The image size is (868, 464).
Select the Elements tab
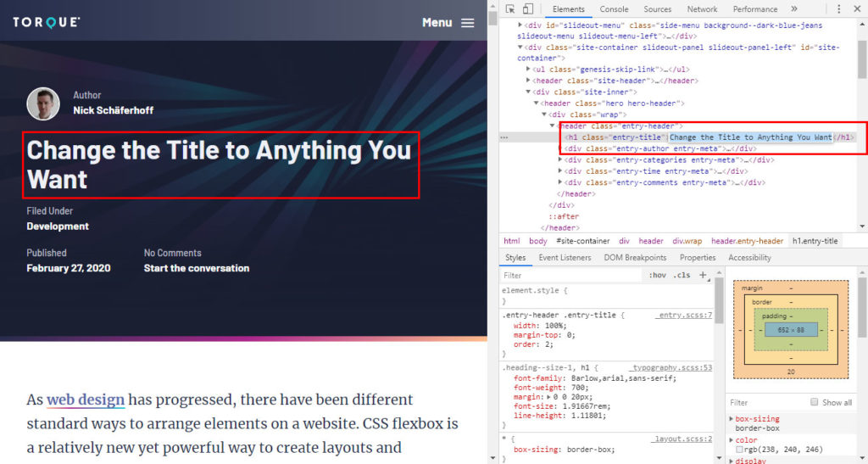click(x=568, y=8)
